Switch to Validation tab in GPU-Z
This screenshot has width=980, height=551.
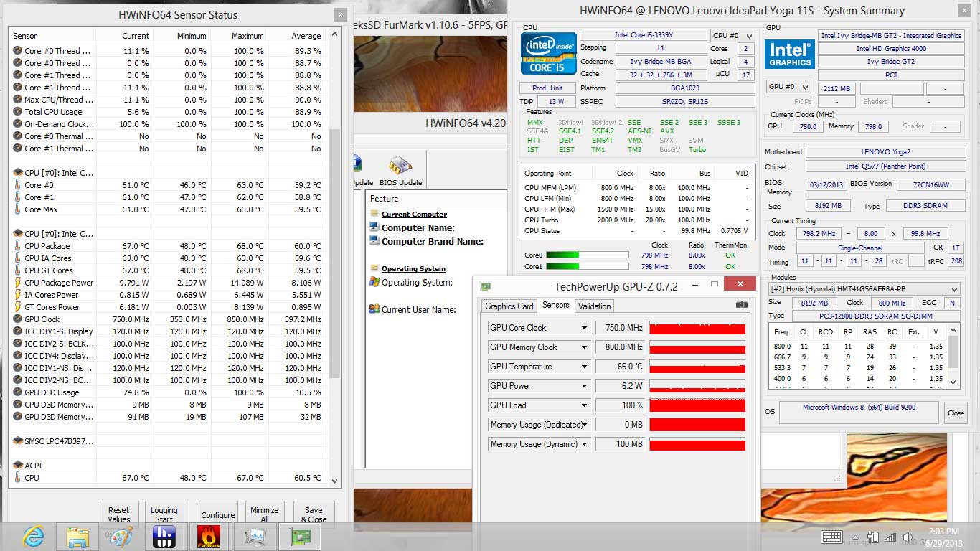(x=595, y=306)
